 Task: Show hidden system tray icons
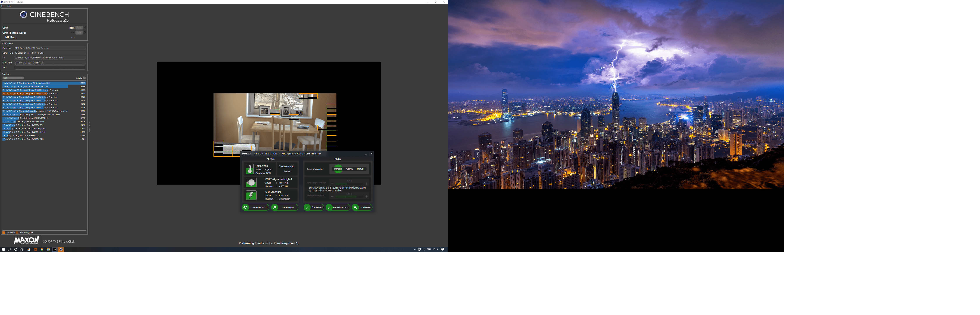tap(415, 250)
